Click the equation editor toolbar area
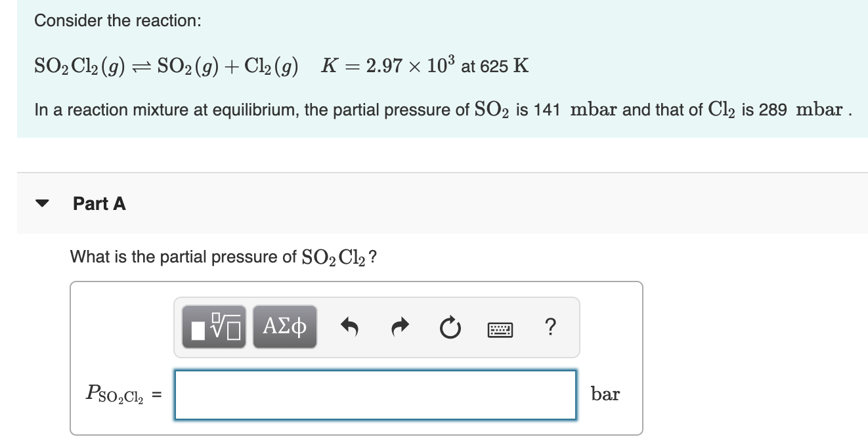The image size is (868, 437). tap(378, 327)
